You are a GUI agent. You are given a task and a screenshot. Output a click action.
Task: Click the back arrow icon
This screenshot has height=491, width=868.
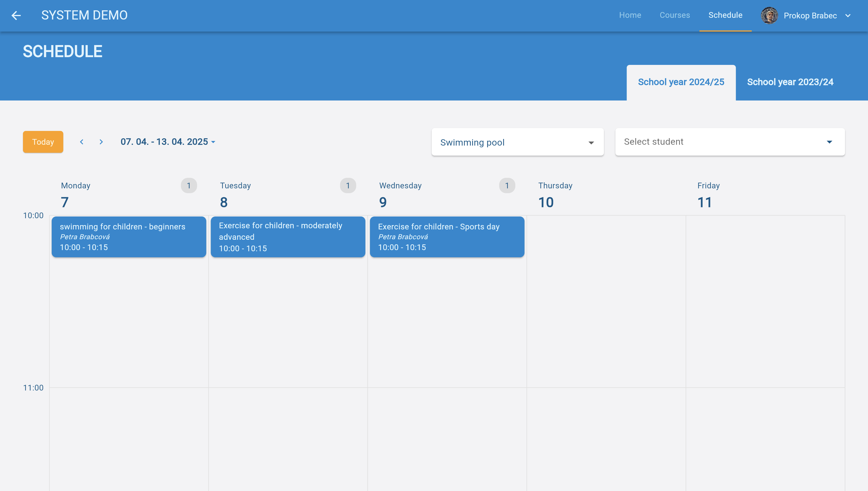click(16, 16)
